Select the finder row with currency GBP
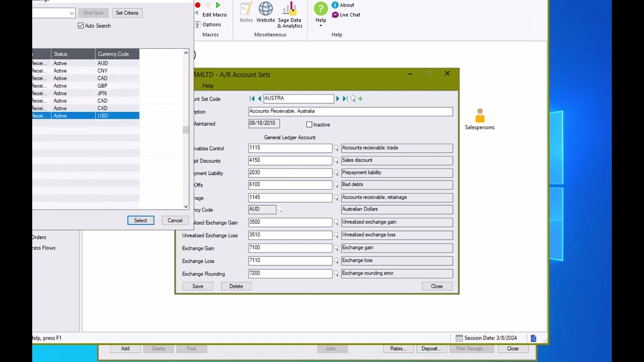The height and width of the screenshot is (362, 644). (x=86, y=86)
